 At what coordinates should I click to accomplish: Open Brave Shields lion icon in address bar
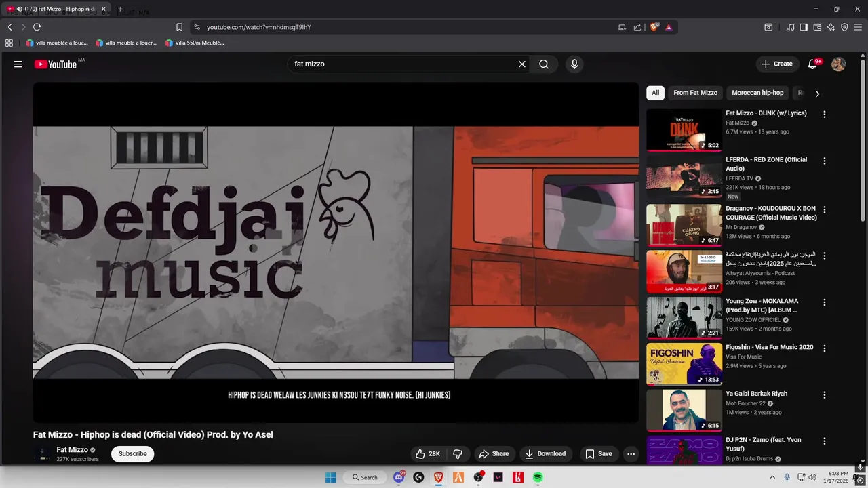[654, 27]
